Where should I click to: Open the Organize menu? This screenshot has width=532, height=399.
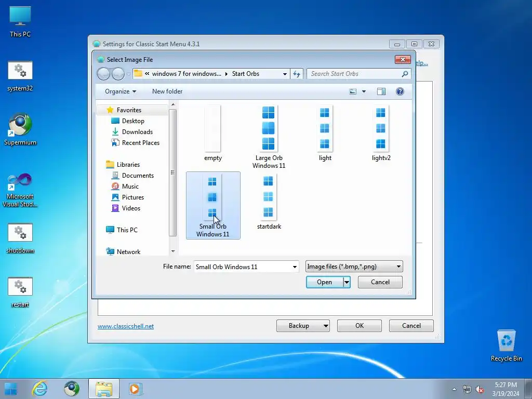tap(121, 91)
